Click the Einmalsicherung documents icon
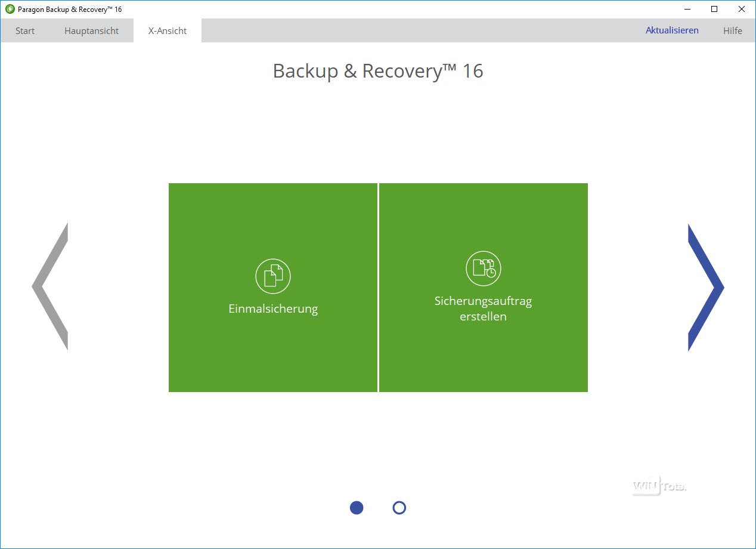Image resolution: width=756 pixels, height=549 pixels. point(273,276)
